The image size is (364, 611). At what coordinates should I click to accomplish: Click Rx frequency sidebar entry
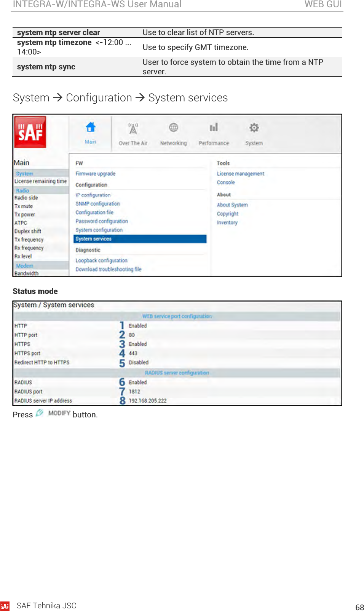click(x=29, y=248)
